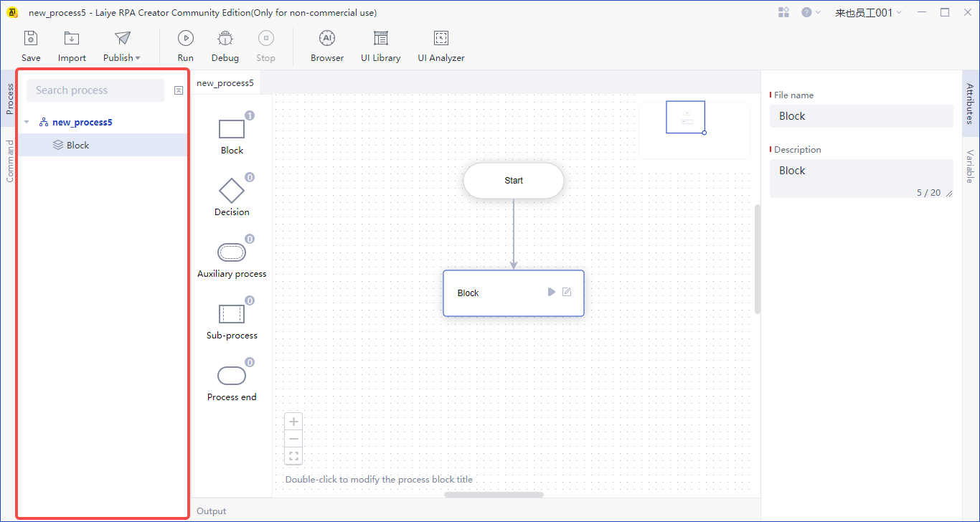980x522 pixels.
Task: Open the help question-mark menu
Action: [x=811, y=12]
